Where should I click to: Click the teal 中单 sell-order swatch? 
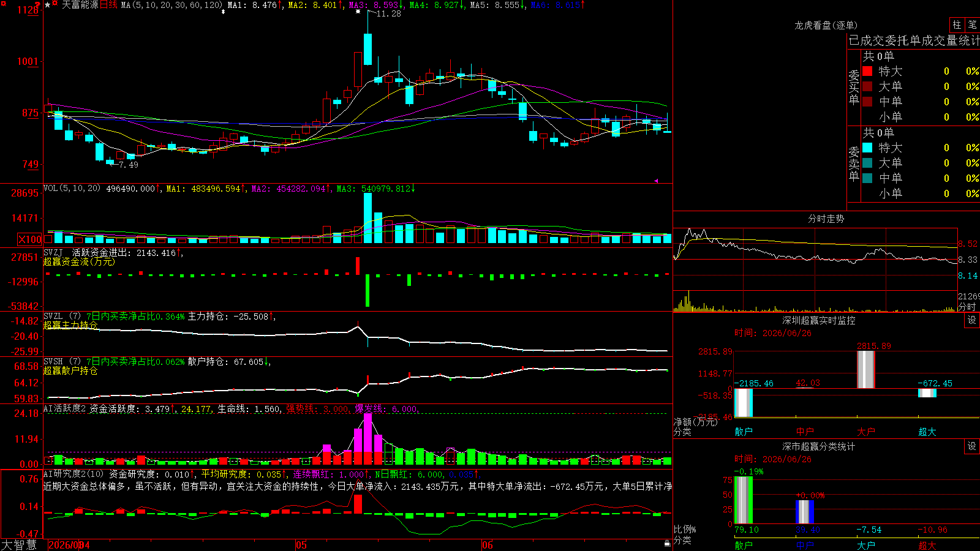coord(867,178)
